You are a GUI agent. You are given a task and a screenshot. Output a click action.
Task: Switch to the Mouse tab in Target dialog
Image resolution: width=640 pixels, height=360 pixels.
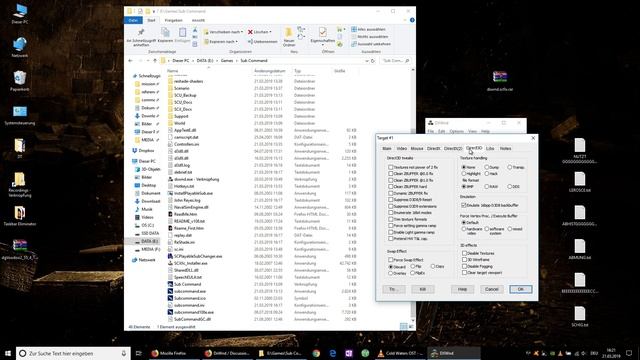tap(417, 149)
